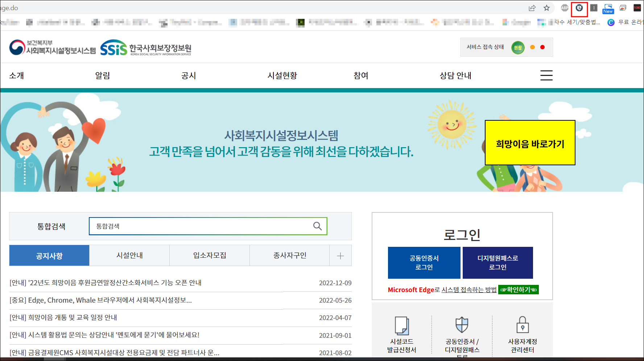Open notice '22년도 희망이음 후원금연말정산간소화서비스
The width and height of the screenshot is (644, 361).
tap(106, 283)
